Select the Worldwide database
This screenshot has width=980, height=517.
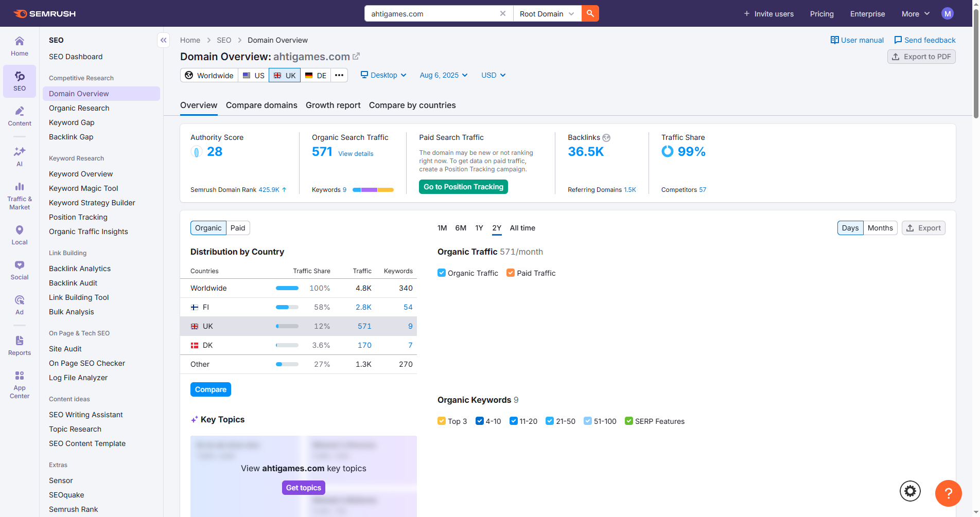pos(209,75)
